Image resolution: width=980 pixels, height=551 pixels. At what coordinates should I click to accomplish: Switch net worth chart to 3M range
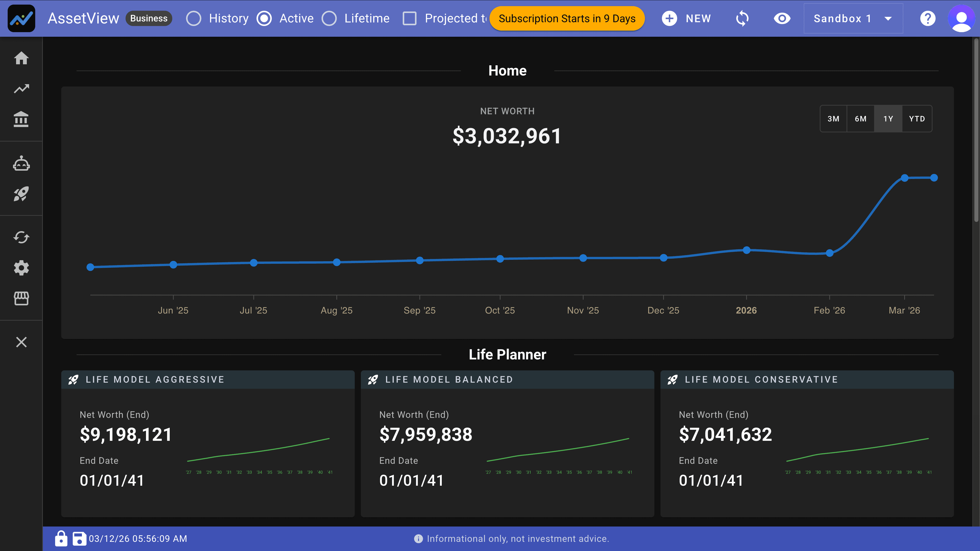pyautogui.click(x=833, y=119)
